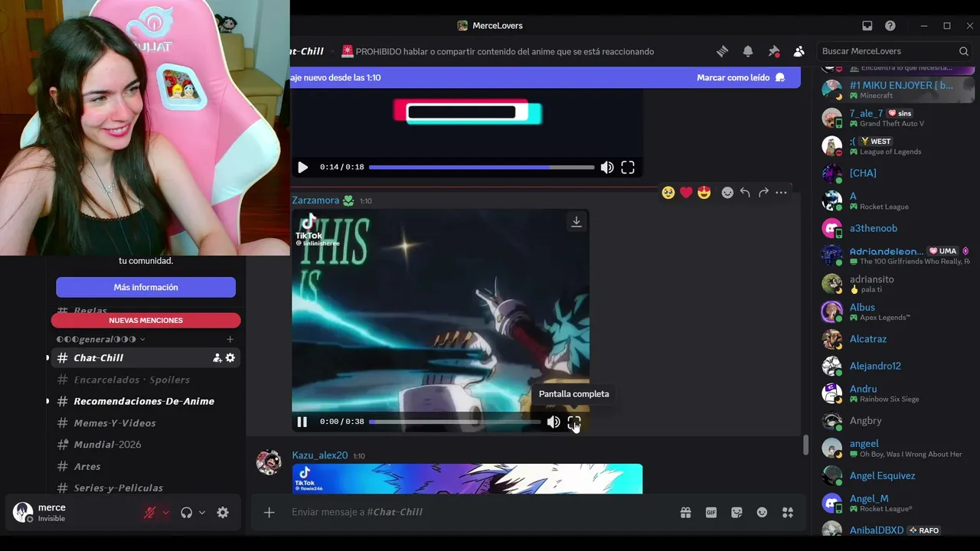Edit Chat-Chill channel settings gear

coord(230,357)
